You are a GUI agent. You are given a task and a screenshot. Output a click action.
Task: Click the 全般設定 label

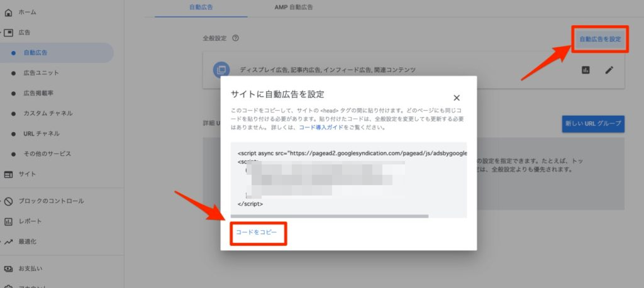tap(214, 38)
